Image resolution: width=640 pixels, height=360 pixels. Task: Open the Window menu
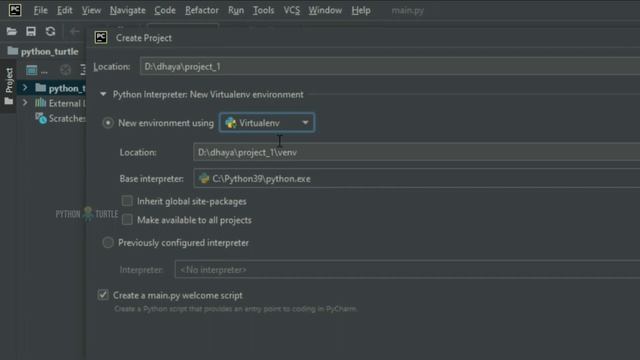click(325, 10)
